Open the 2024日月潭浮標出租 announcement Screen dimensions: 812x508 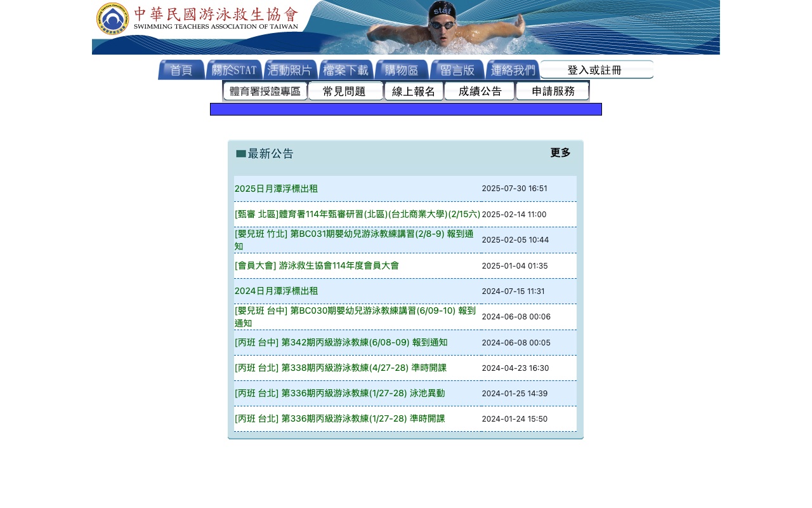pos(276,291)
